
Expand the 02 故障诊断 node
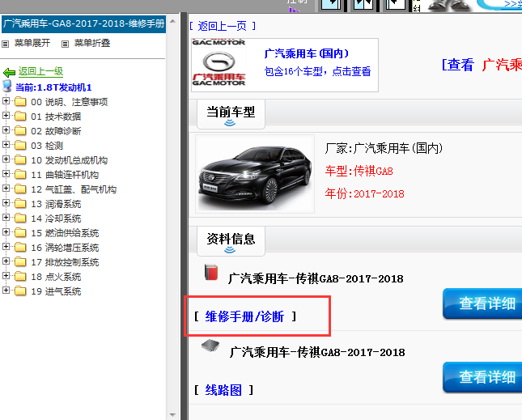(x=6, y=129)
